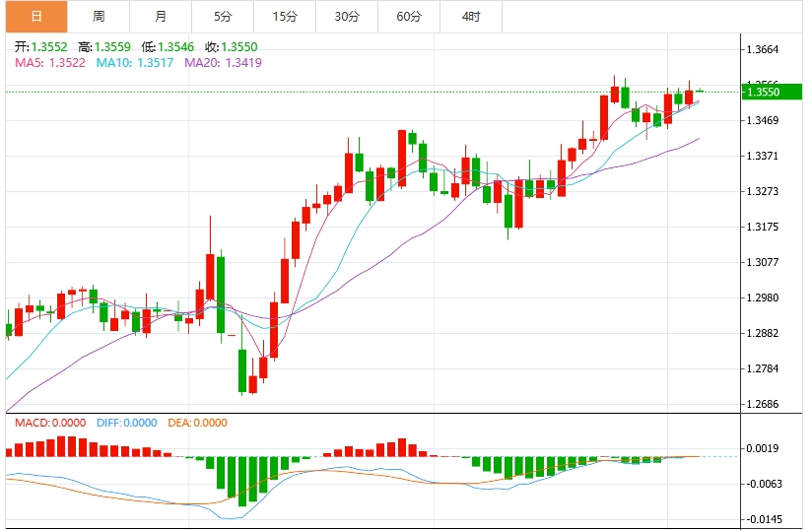Click the DEA indicator label

pos(195,423)
